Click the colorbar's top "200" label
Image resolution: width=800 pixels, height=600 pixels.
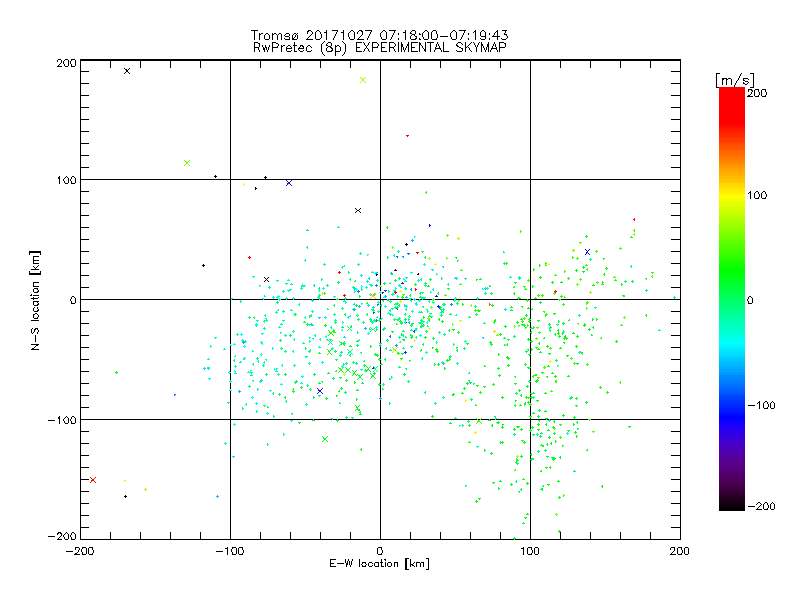(757, 93)
